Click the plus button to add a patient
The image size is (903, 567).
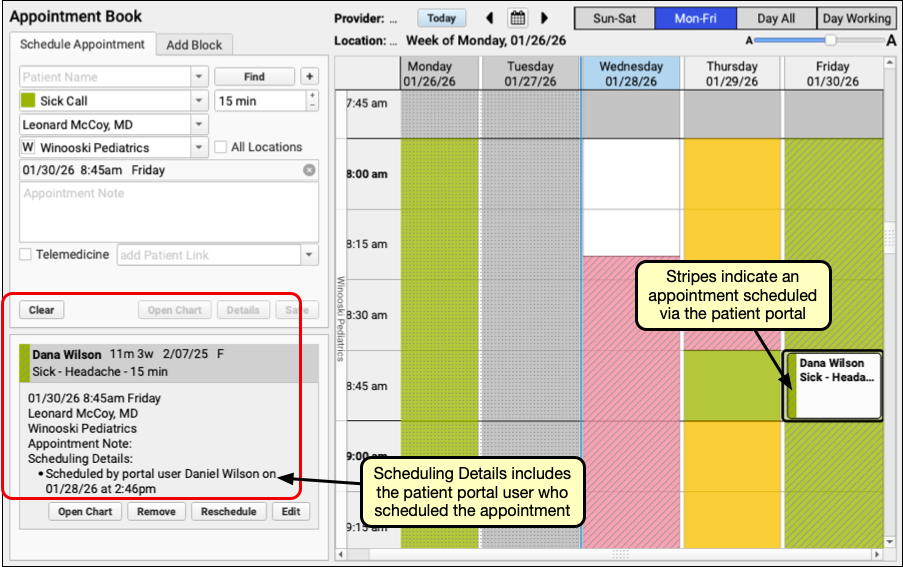pos(309,77)
